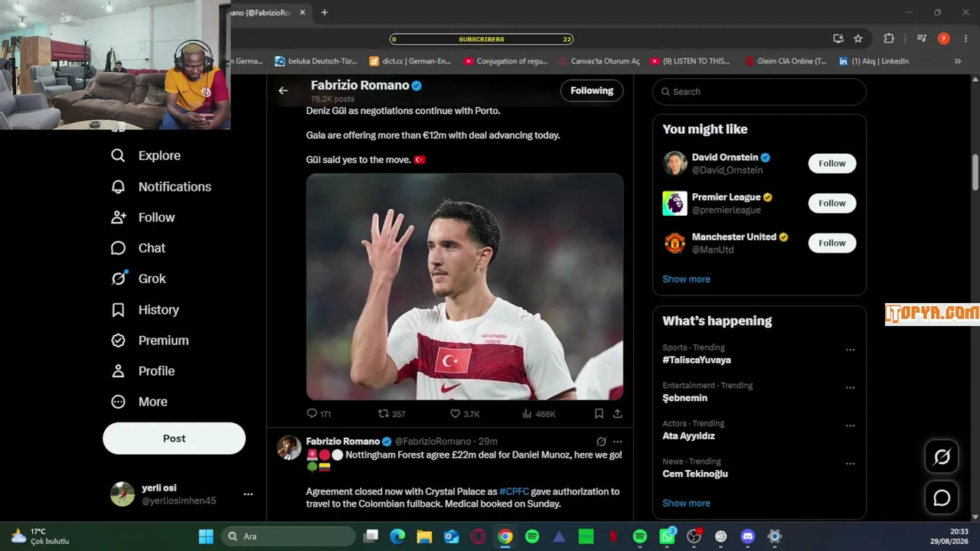Open Premium in the X sidebar

pyautogui.click(x=149, y=341)
